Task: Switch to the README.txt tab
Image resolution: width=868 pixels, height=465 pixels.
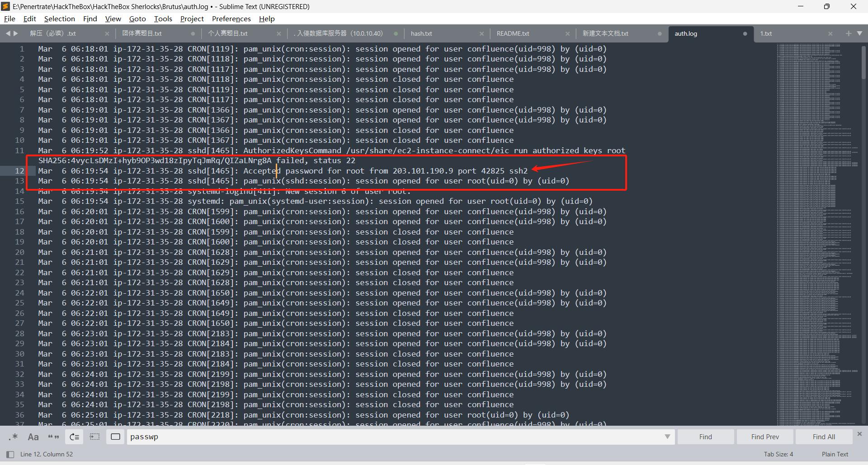Action: click(513, 33)
